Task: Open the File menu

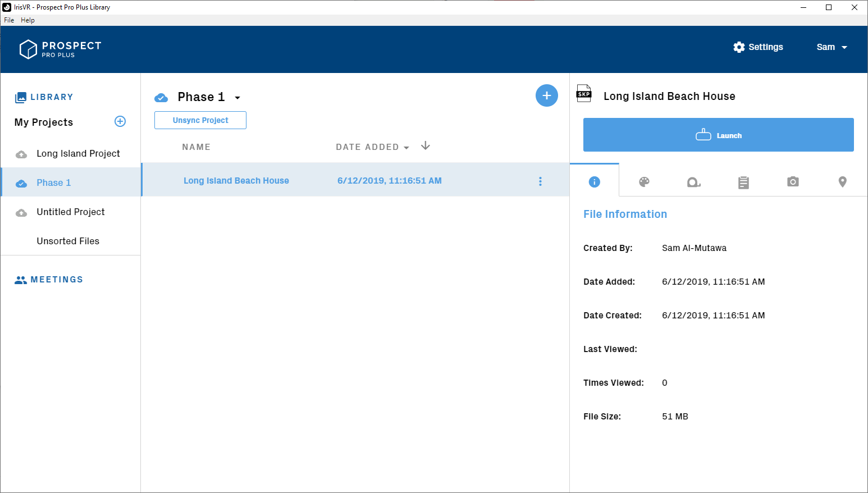Action: pyautogui.click(x=9, y=20)
